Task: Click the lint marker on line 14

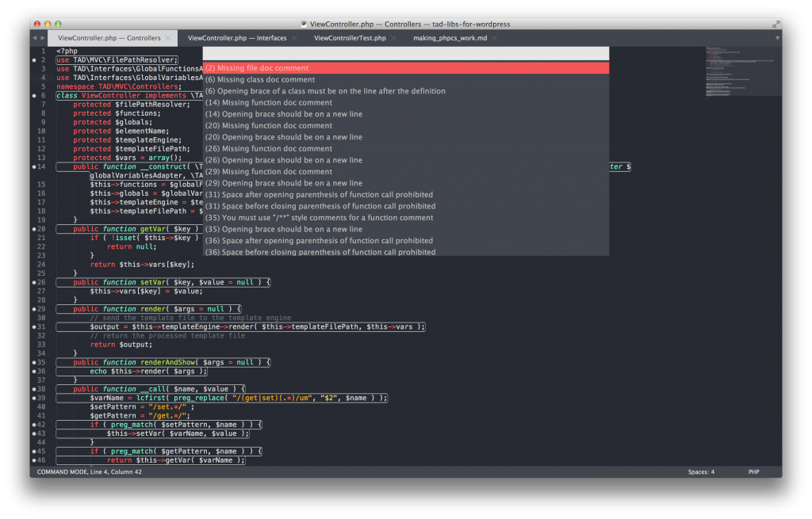Action: [x=34, y=166]
